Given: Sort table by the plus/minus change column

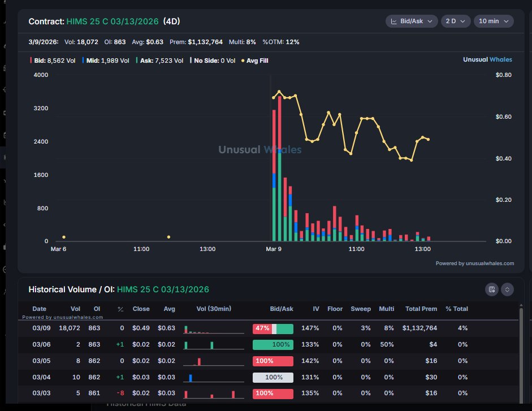Looking at the screenshot, I should (120, 309).
